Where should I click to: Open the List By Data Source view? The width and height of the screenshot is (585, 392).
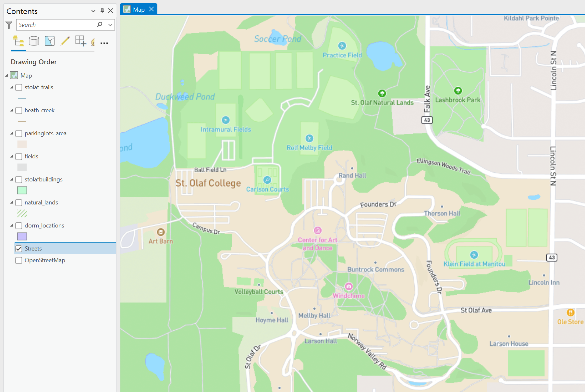tap(34, 41)
